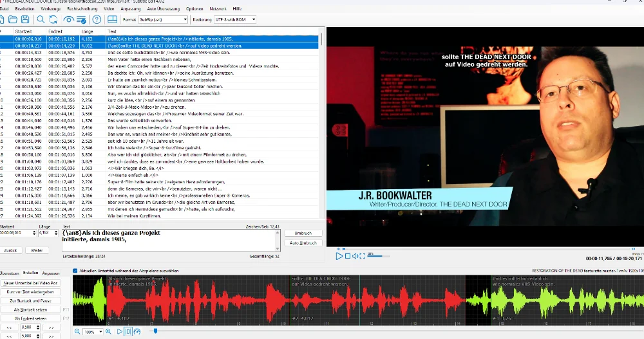Click Neuer Untertitel bei Video Pos
The image size is (644, 339).
tap(31, 283)
